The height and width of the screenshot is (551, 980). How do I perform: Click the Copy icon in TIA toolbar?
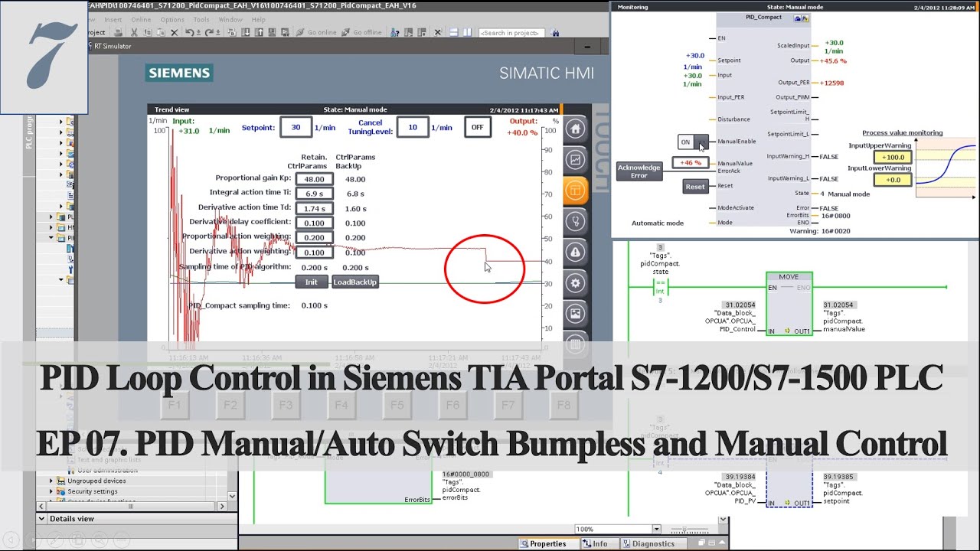[147, 32]
